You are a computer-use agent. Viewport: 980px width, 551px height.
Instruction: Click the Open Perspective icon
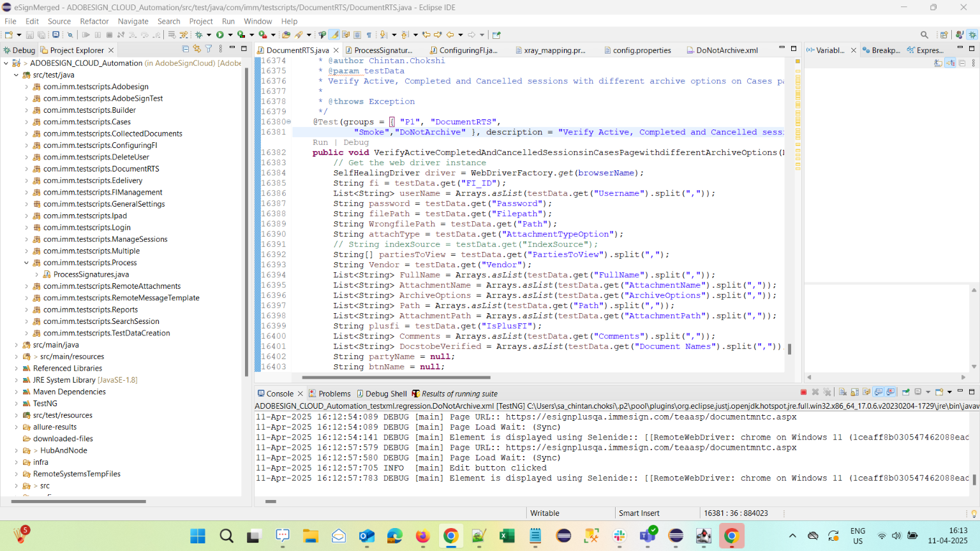(944, 35)
